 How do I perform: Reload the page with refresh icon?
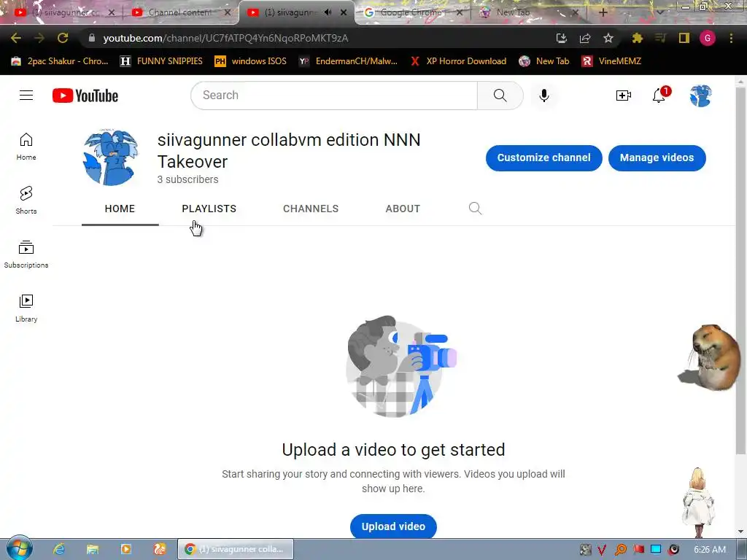point(63,38)
